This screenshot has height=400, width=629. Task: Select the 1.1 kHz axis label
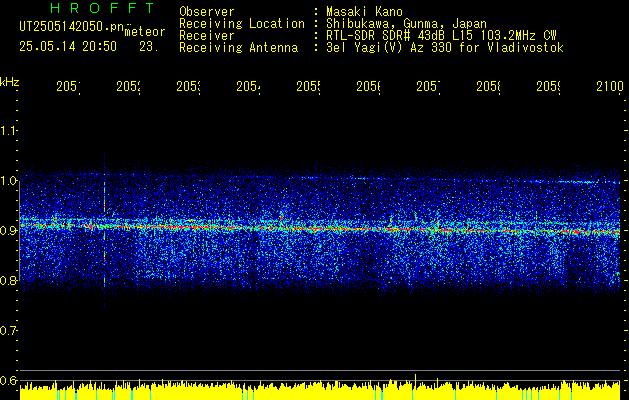pos(8,130)
